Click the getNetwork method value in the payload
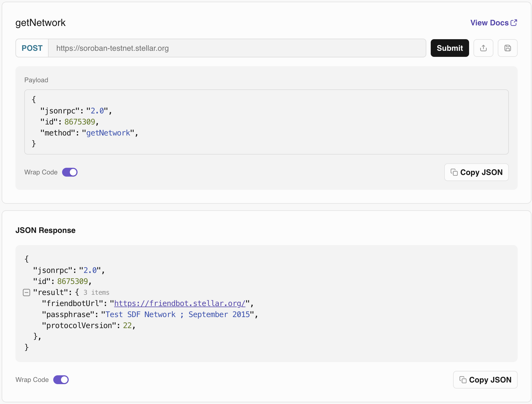This screenshot has height=404, width=532. click(x=108, y=133)
